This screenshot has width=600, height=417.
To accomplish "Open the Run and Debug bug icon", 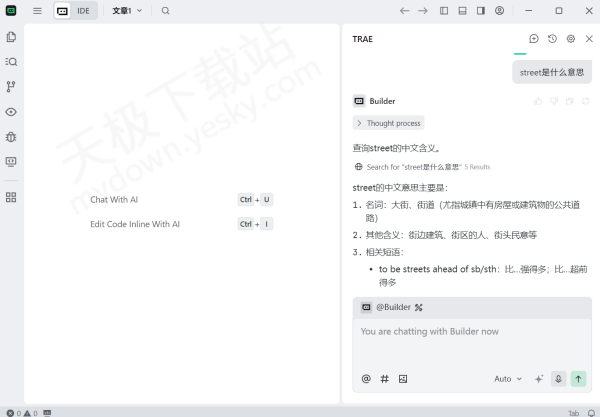I will pos(11,136).
